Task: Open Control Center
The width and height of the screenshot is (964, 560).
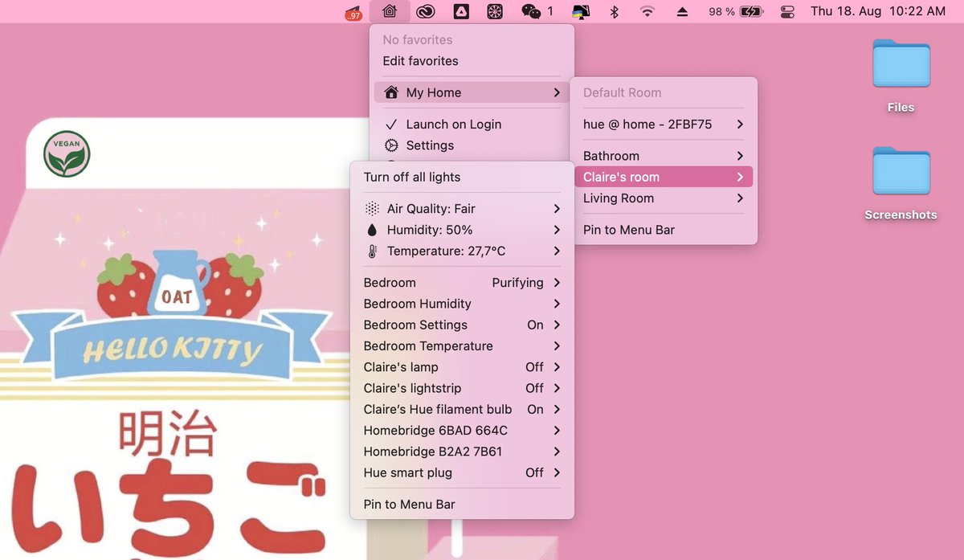Action: [x=786, y=11]
